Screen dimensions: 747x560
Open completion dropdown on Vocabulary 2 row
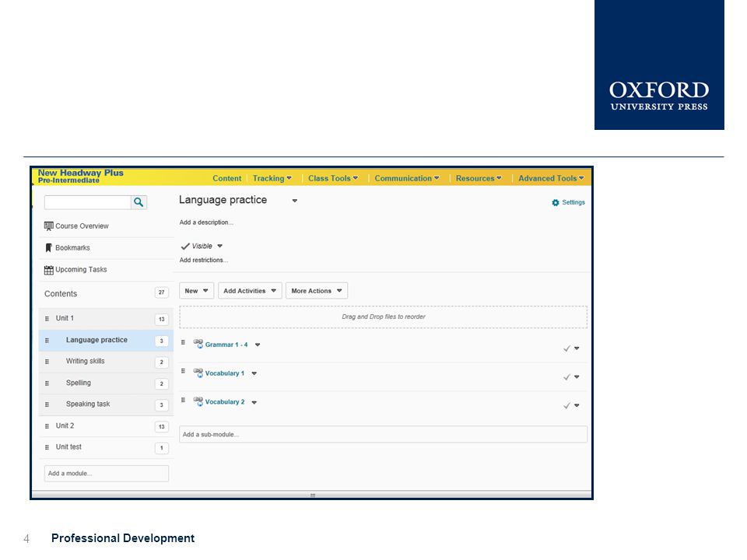tap(577, 406)
